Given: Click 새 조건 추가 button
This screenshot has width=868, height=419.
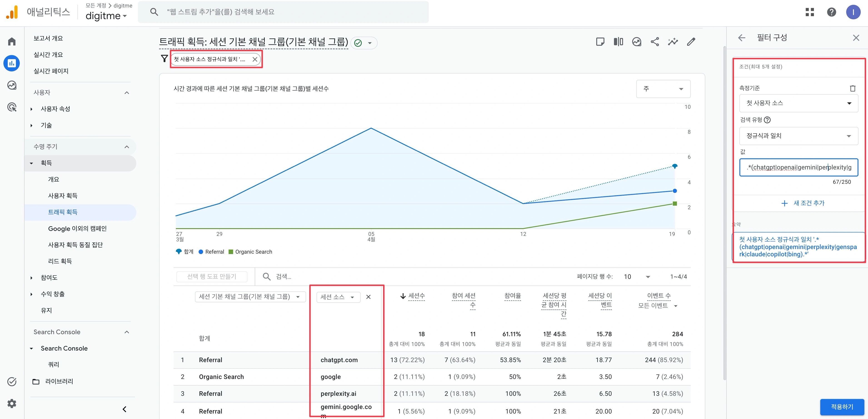Looking at the screenshot, I should 803,203.
